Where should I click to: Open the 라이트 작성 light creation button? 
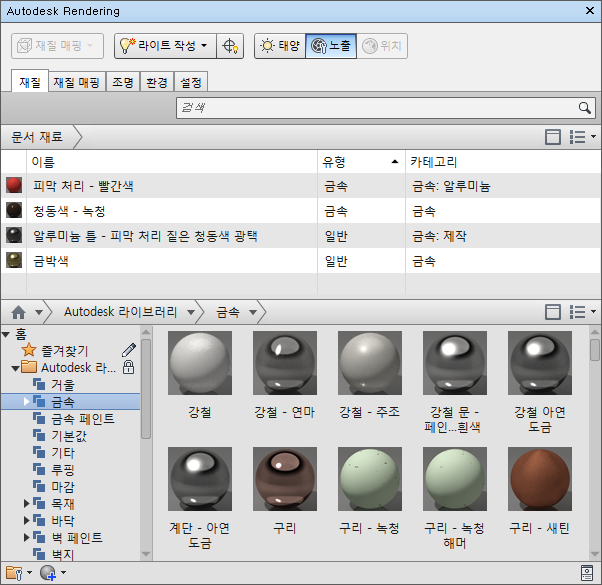click(x=165, y=46)
